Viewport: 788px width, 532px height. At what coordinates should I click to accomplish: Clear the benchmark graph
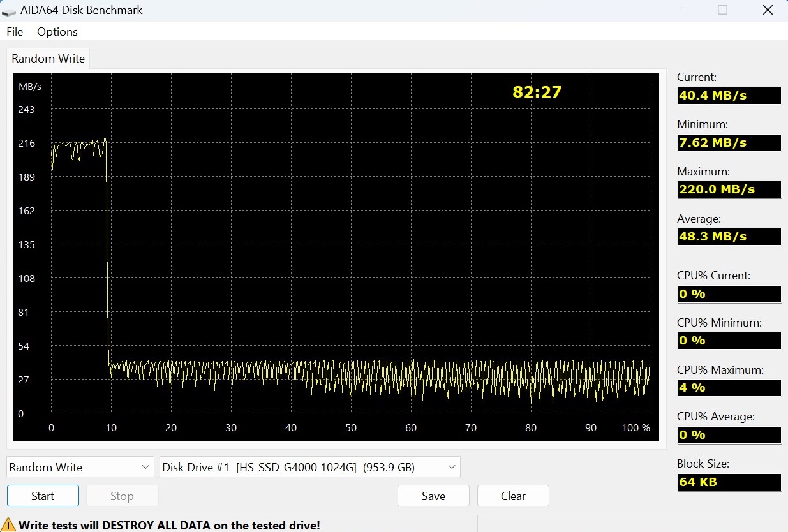(513, 496)
